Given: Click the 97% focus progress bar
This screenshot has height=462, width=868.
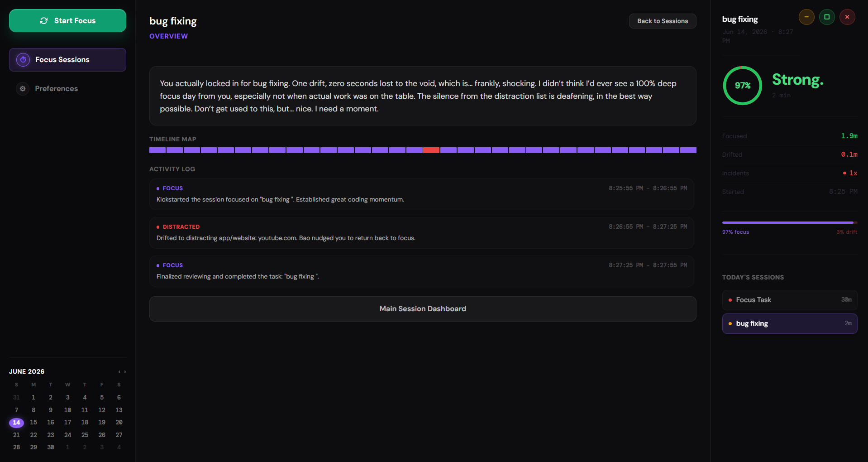Looking at the screenshot, I should click(x=790, y=222).
